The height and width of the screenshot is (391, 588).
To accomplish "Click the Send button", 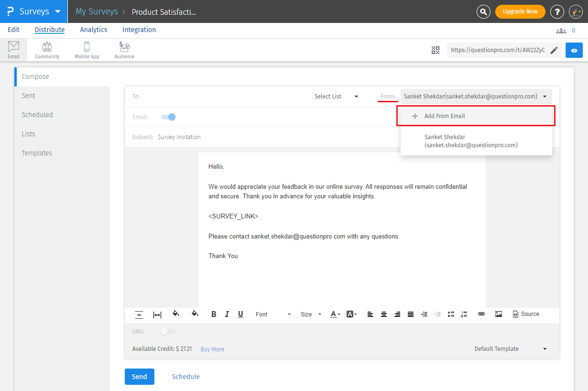I will point(140,377).
